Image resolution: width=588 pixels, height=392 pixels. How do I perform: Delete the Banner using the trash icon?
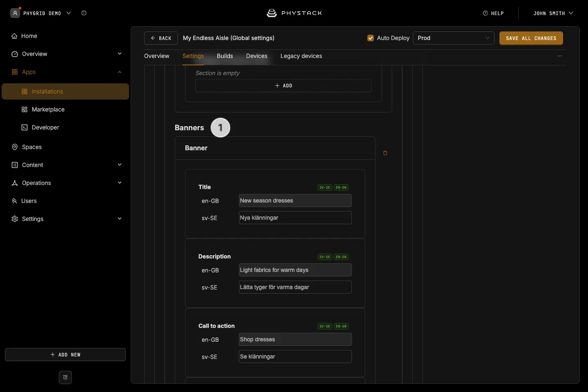[385, 153]
